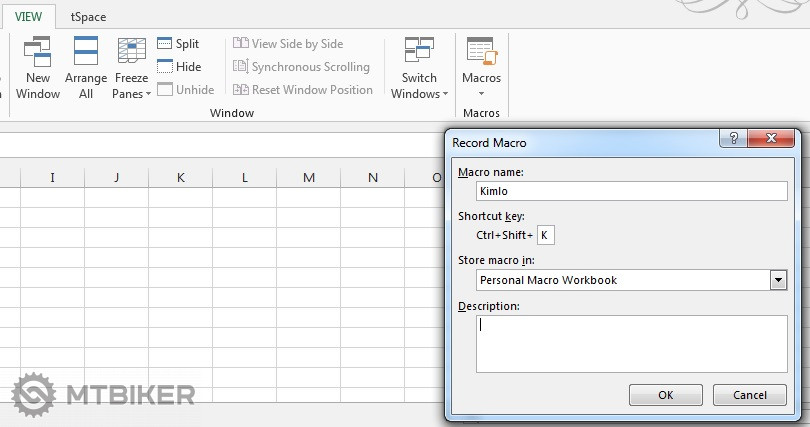Image resolution: width=810 pixels, height=427 pixels.
Task: Toggle Synchronous Scrolling option
Action: [301, 67]
